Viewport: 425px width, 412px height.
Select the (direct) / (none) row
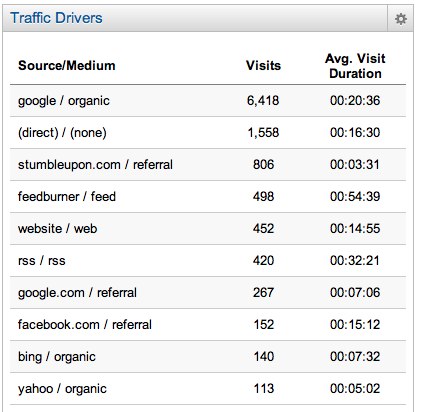pyautogui.click(x=208, y=133)
